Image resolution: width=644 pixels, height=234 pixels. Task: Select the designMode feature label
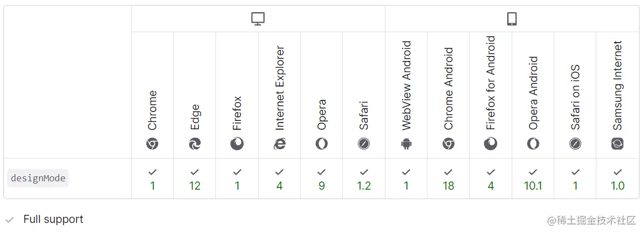coord(38,179)
